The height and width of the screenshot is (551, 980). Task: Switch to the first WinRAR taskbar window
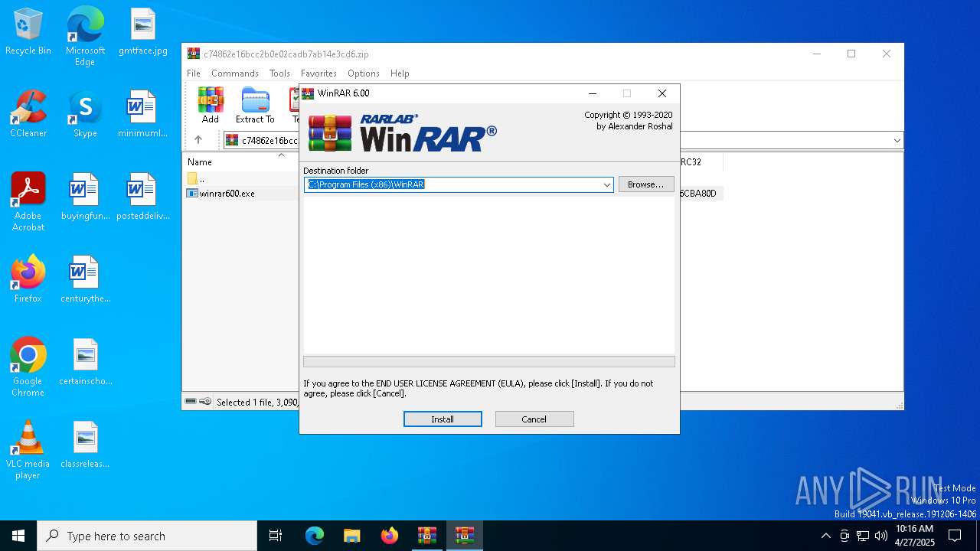(x=426, y=536)
